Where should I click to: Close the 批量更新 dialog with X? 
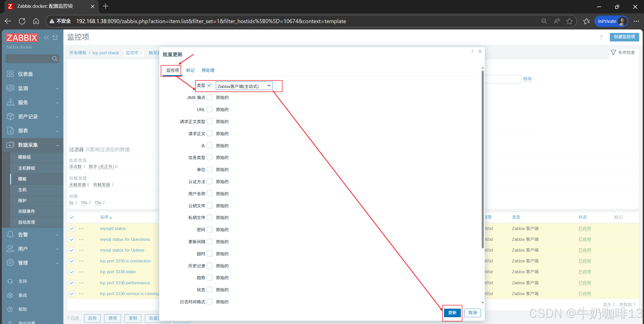(x=480, y=52)
